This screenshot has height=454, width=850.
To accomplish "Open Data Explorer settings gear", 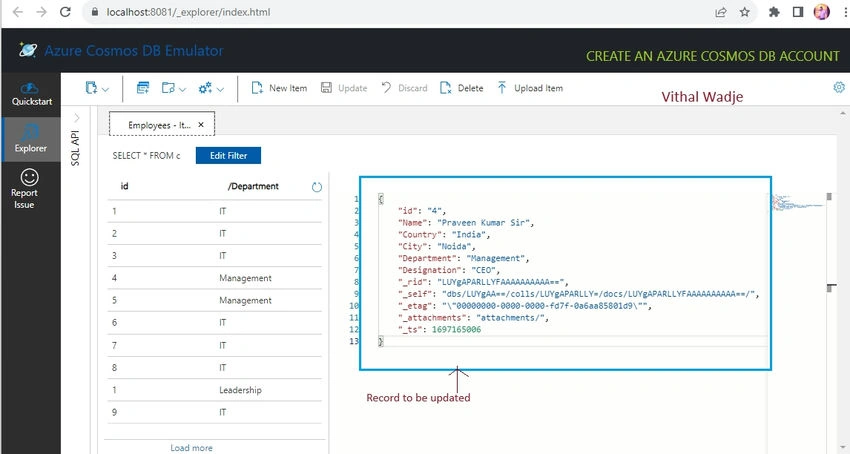I will point(839,87).
